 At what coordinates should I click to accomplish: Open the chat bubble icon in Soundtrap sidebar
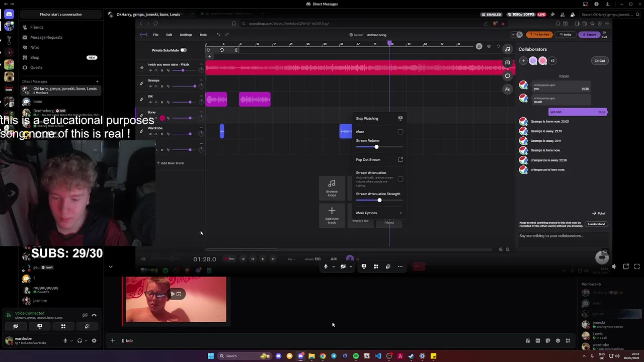(508, 76)
